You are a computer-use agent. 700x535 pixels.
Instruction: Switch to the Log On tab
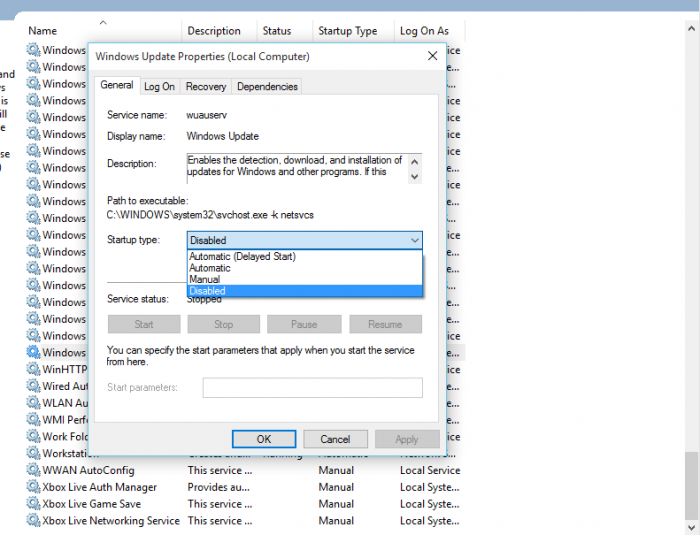click(x=159, y=87)
